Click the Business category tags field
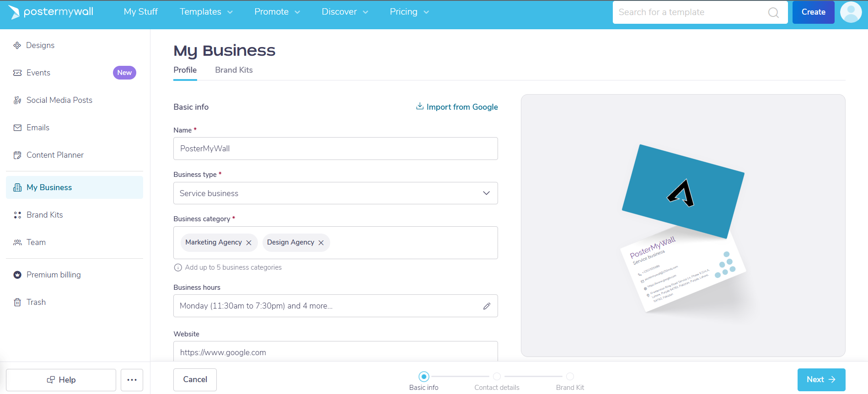868x394 pixels. pos(335,243)
